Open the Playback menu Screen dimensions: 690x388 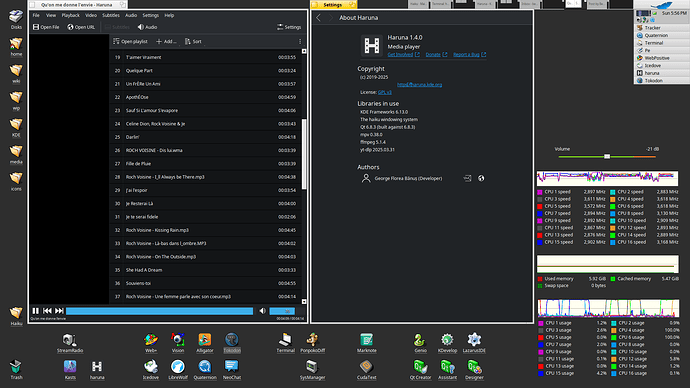(x=70, y=15)
